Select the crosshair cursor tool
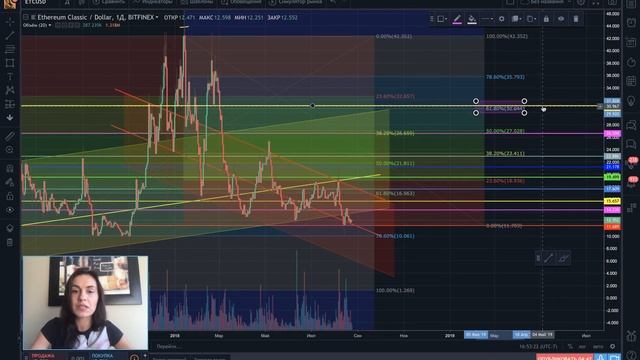Viewport: 640px width, 360px height. 10,21
